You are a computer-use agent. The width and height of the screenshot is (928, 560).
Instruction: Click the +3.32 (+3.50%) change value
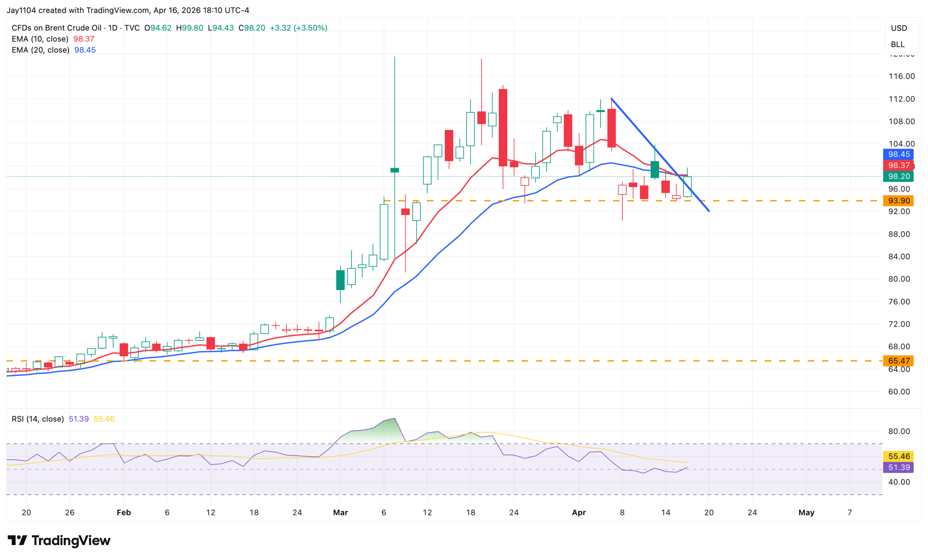coord(298,28)
